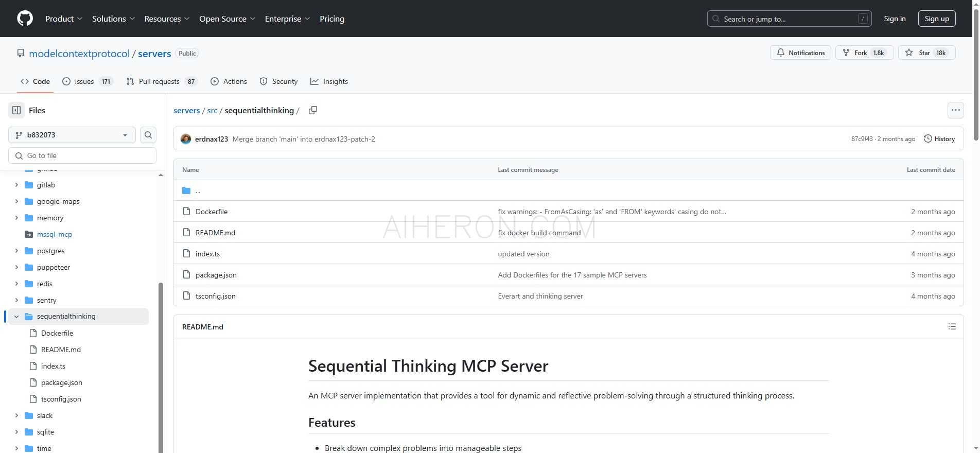Expand the postgres folder in tree
This screenshot has height=453, width=980.
pos(16,251)
